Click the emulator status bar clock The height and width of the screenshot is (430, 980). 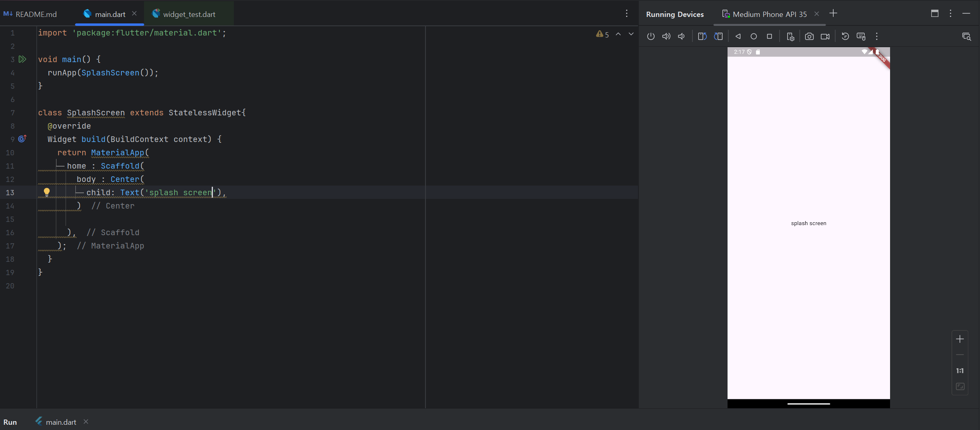click(739, 52)
